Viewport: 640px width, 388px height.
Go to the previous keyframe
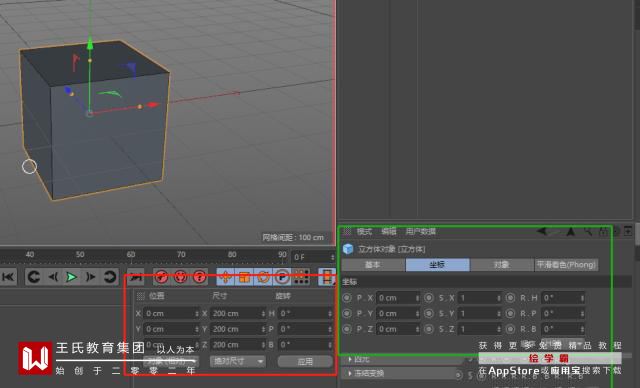(x=34, y=277)
